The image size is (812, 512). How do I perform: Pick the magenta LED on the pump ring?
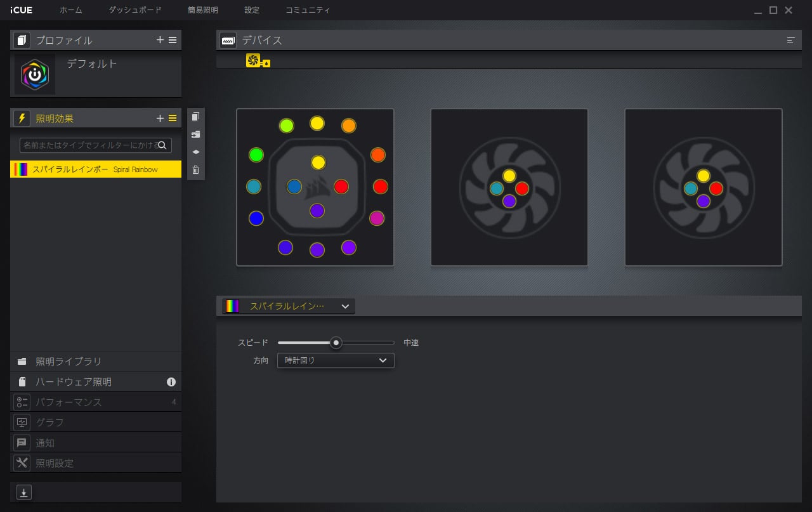click(x=377, y=218)
